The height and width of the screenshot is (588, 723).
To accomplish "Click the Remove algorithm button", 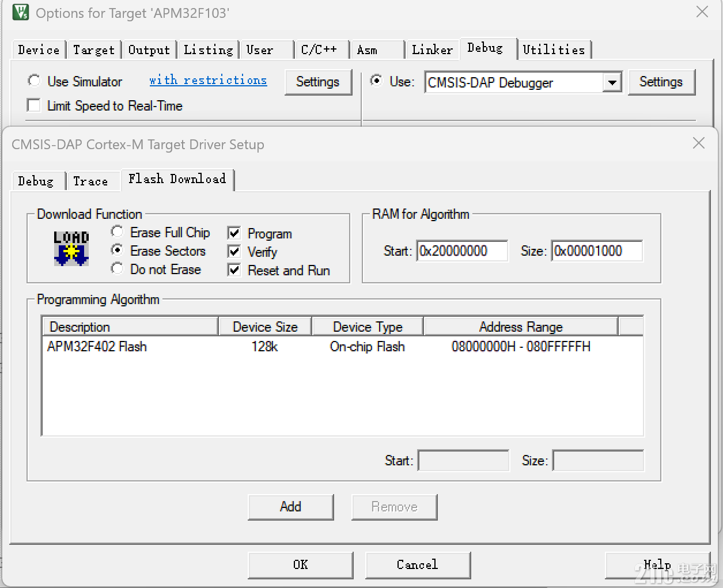I will pyautogui.click(x=394, y=507).
